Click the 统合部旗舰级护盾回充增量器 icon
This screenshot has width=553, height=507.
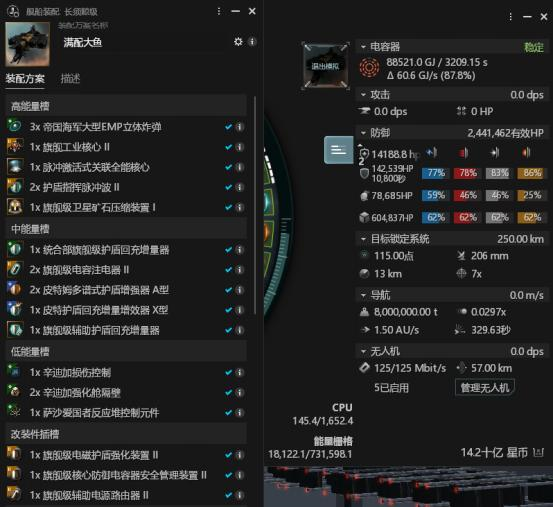[x=15, y=249]
